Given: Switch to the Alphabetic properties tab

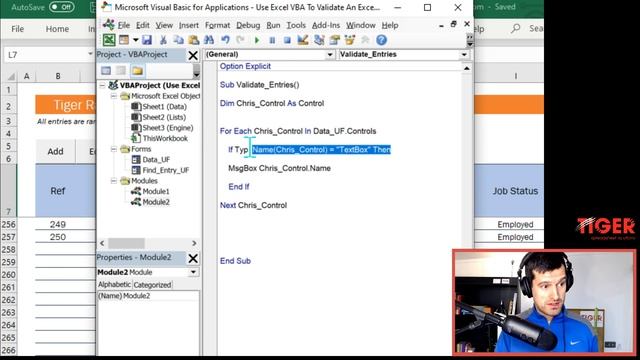Looking at the screenshot, I should (114, 284).
